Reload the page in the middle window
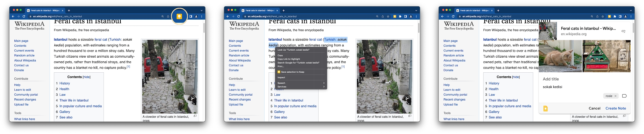The image size is (644, 134). click(239, 16)
